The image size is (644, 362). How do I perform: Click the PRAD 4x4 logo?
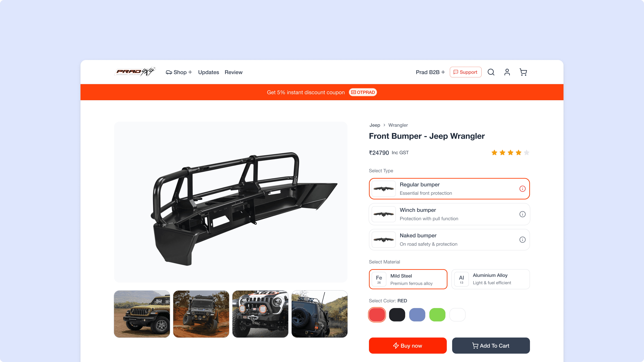(x=135, y=72)
